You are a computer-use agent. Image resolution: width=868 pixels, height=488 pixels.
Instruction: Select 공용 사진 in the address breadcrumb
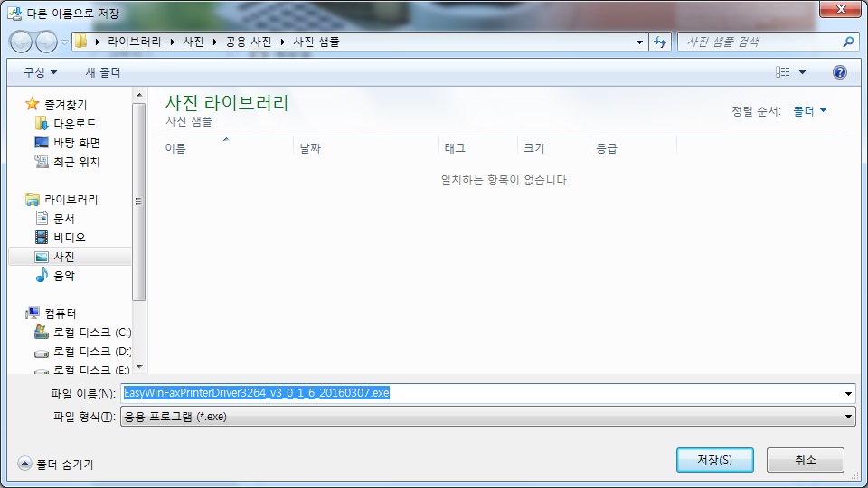[248, 42]
